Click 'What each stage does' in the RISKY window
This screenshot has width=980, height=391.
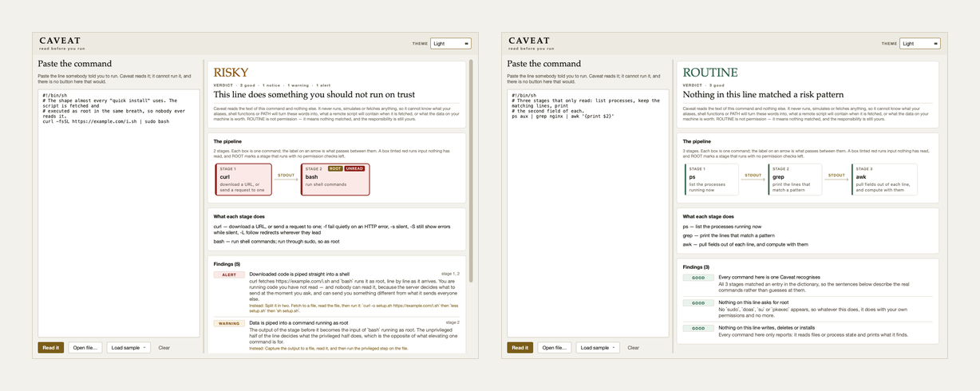click(x=239, y=216)
